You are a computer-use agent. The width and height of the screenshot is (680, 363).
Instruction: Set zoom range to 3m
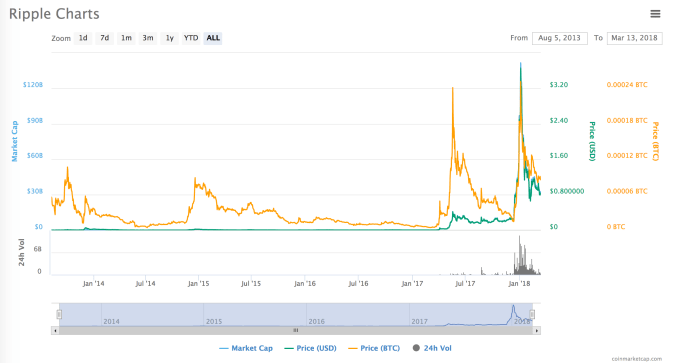click(x=148, y=38)
